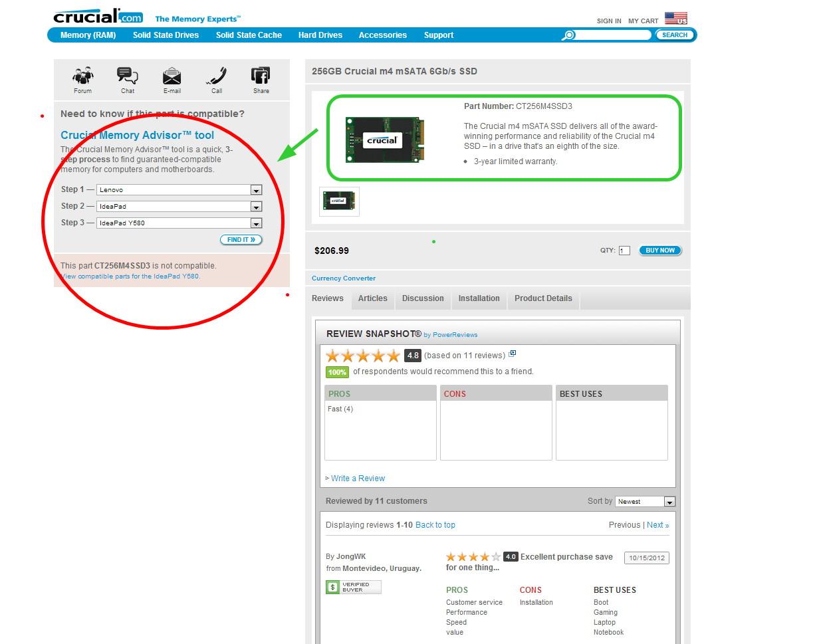Click the Crucial.com logo
The height and width of the screenshot is (644, 819).
pyautogui.click(x=98, y=16)
